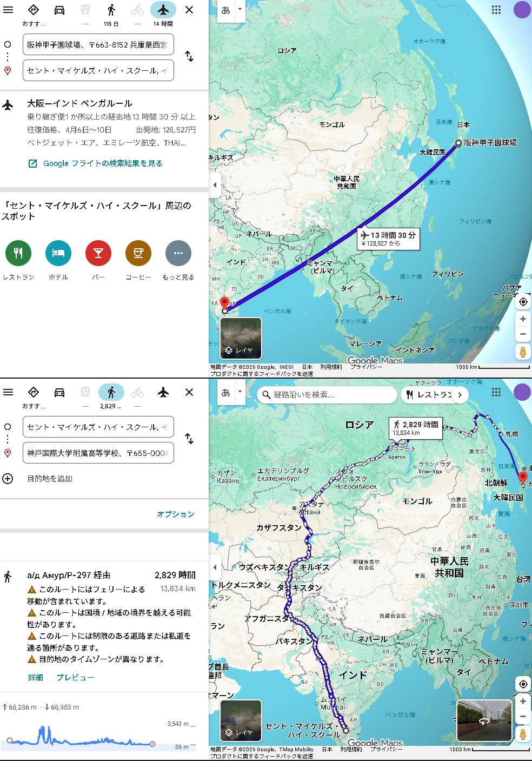The width and height of the screenshot is (532, 761).
Task: Click the green レストラン nearby-spots icon
Action: pos(18,253)
